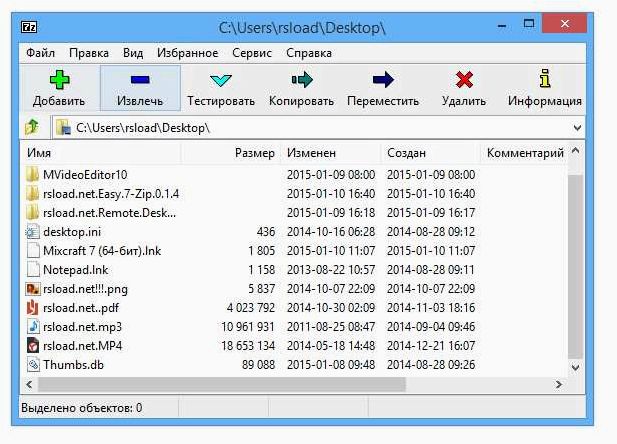Click the yellow Информация icon

(x=545, y=78)
